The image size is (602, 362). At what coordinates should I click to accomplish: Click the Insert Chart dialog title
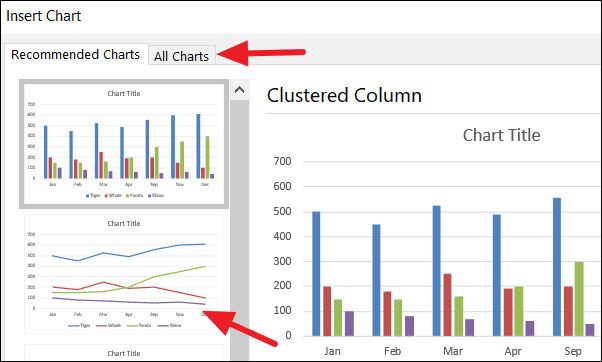[x=44, y=16]
